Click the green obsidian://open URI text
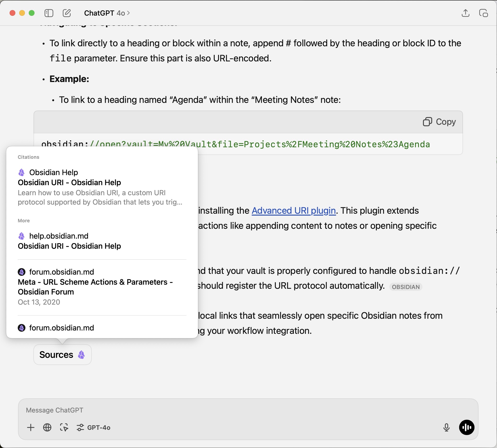Image resolution: width=497 pixels, height=448 pixels. coord(260,144)
